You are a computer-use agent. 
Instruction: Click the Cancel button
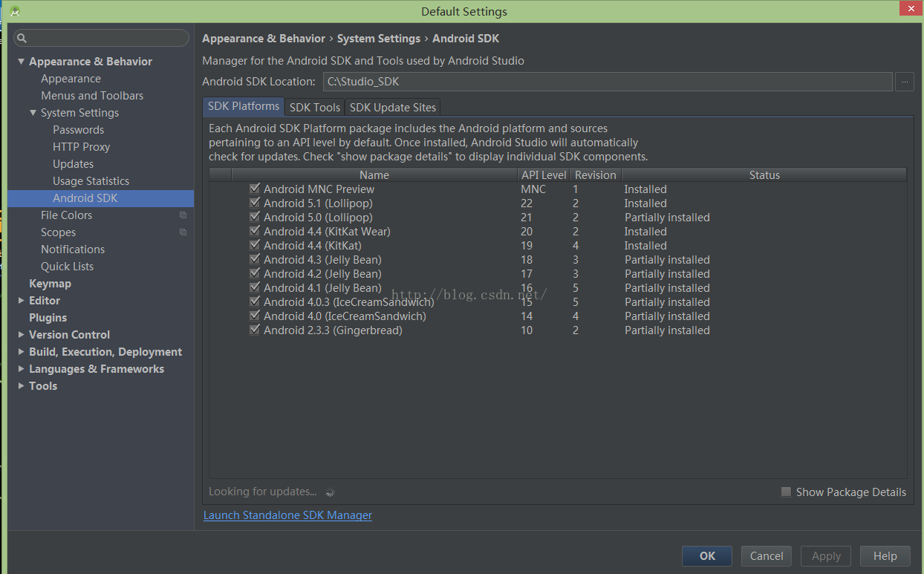point(767,555)
